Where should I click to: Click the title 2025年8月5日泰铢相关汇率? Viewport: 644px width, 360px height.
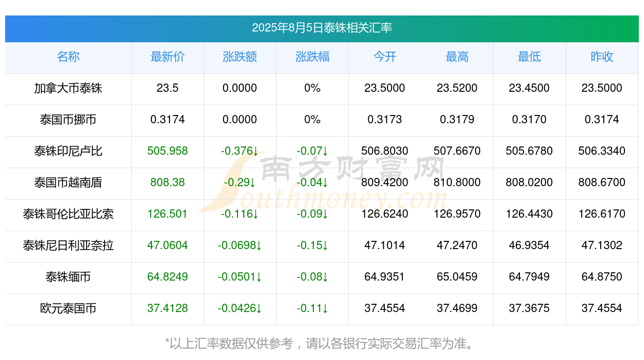coord(322,28)
